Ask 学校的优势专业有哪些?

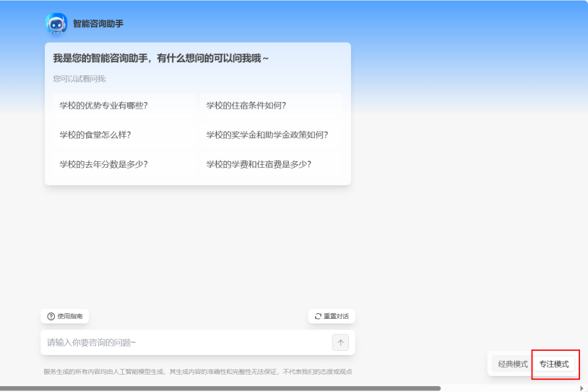pyautogui.click(x=103, y=105)
